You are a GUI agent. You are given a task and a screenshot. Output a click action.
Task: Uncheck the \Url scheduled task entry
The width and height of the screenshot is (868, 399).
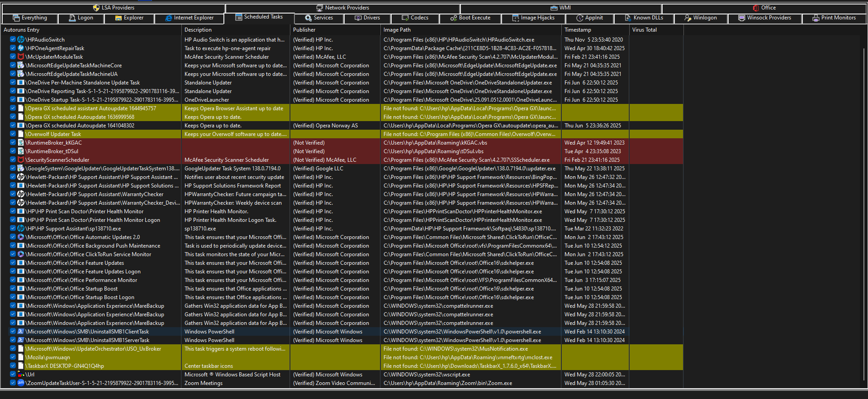coord(13,375)
